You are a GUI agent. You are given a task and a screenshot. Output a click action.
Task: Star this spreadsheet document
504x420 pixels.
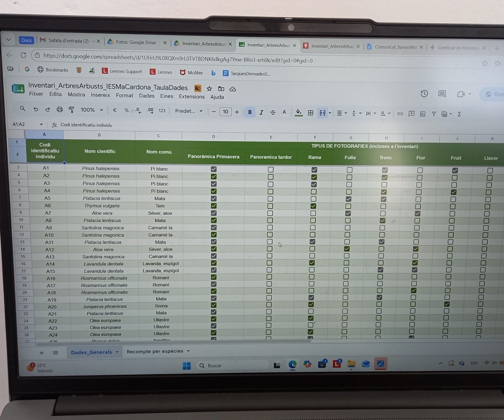click(209, 89)
